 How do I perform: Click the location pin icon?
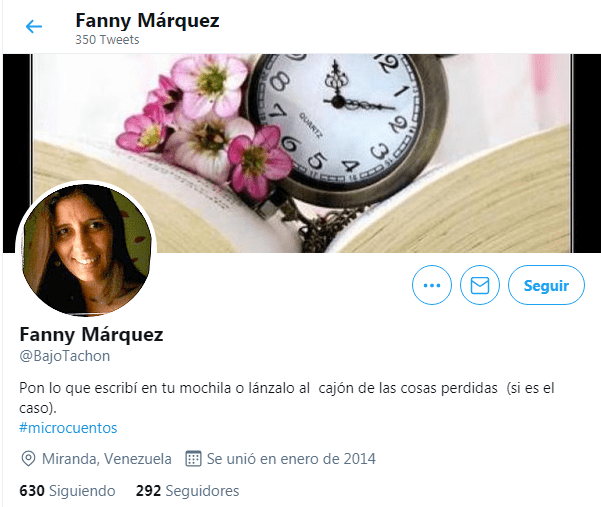click(28, 459)
